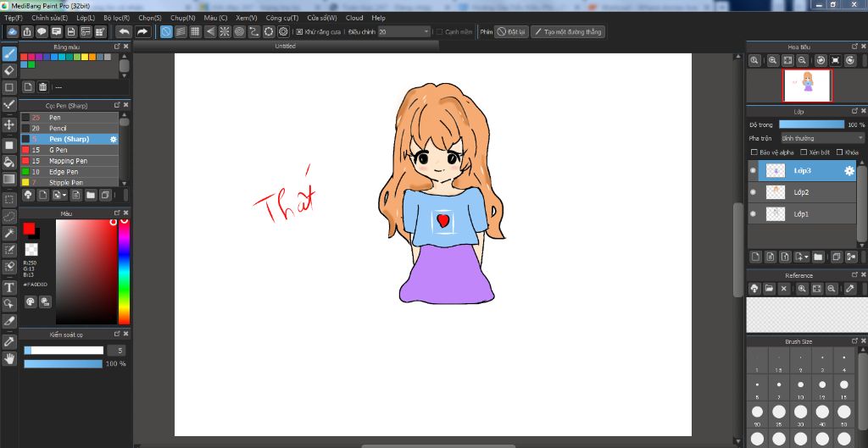Add a new layer in layer panel
This screenshot has height=448, width=868.
pos(755,257)
